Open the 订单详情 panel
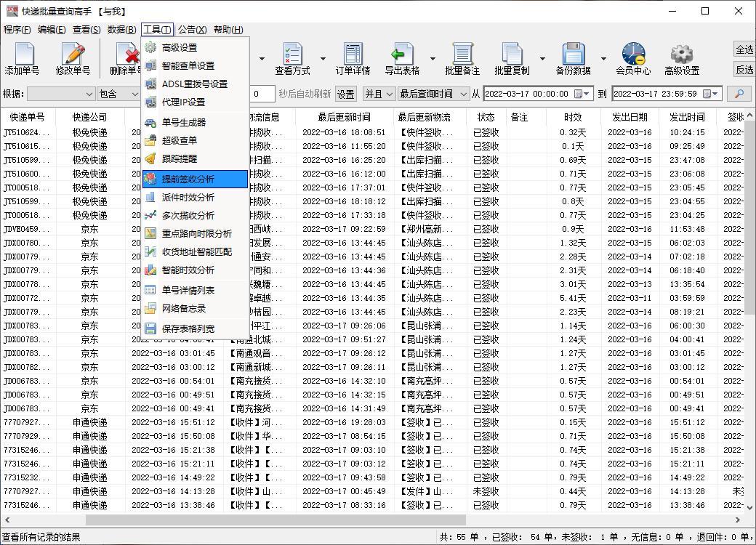Image resolution: width=756 pixels, height=545 pixels. [x=353, y=58]
